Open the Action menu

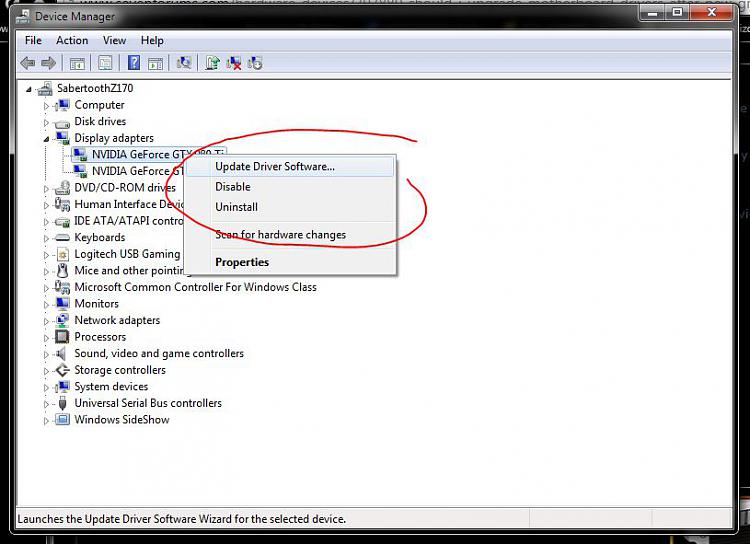tap(72, 40)
